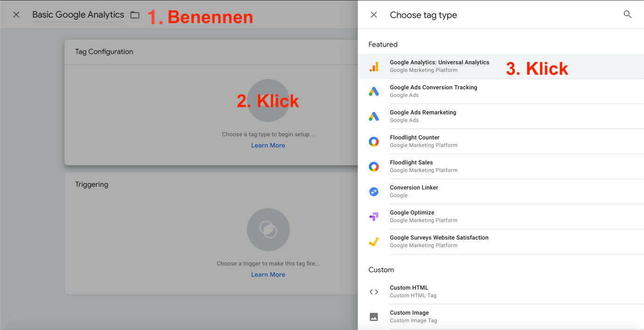
Task: Edit the tag name Basic Google Analytics
Action: click(78, 15)
